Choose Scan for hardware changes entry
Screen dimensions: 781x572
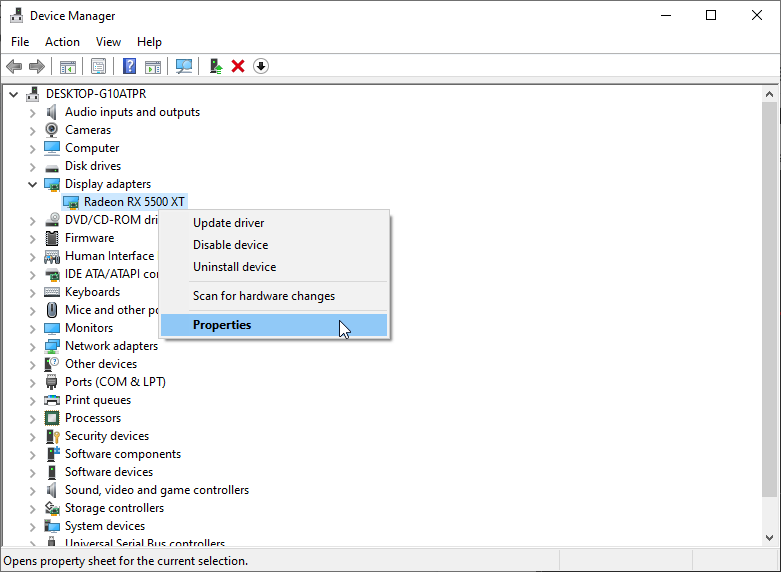click(x=274, y=296)
